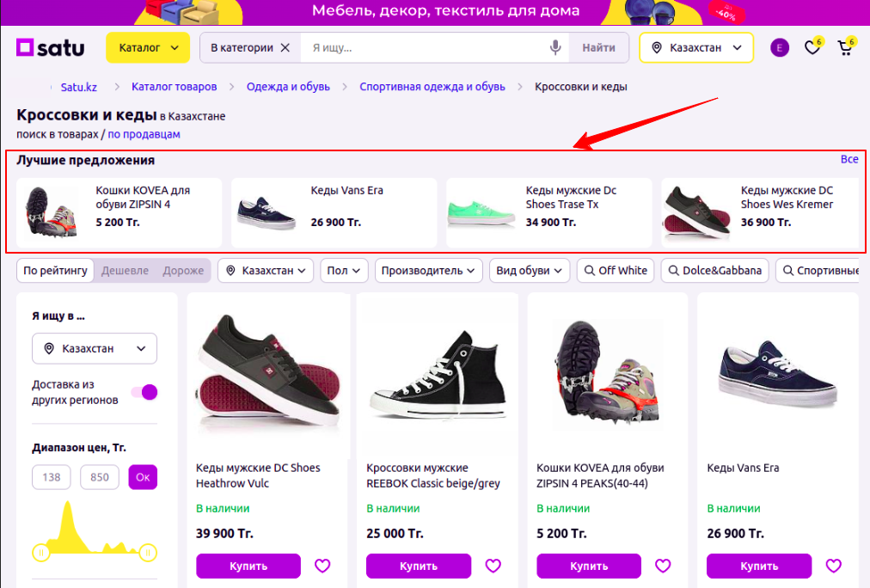Buy Кошки KOVEA для обуви ZIPSIN 4 PEAKS
The image size is (870, 588).
tap(589, 566)
